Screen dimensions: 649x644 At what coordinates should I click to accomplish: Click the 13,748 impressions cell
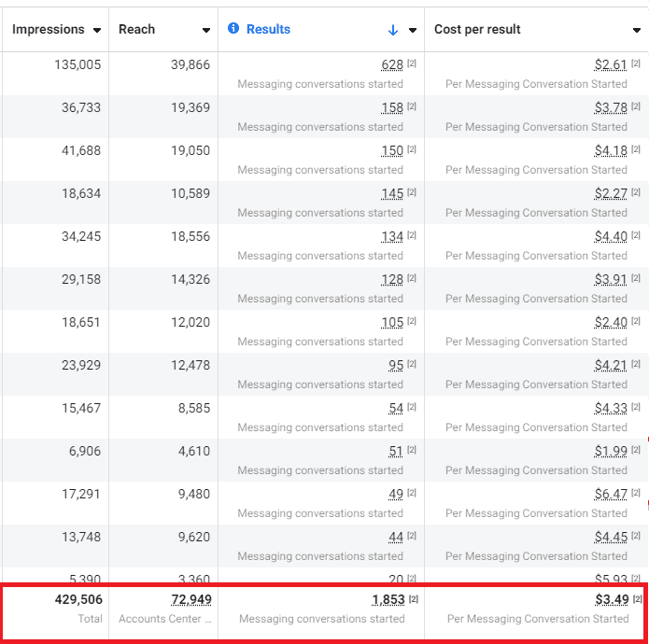[x=81, y=538]
